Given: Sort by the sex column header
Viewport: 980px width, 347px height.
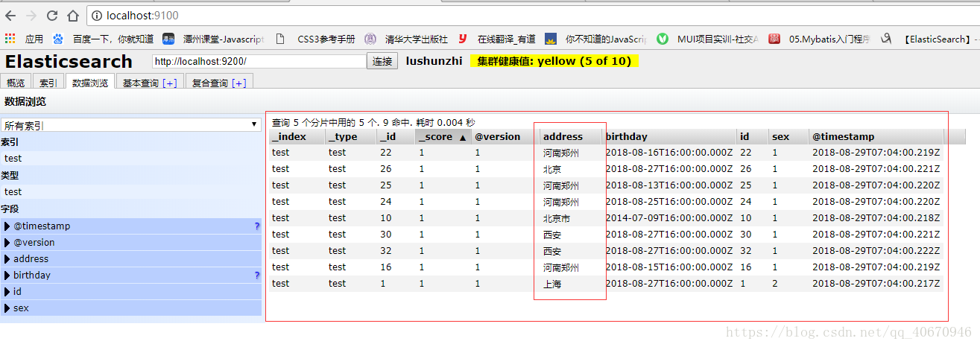Looking at the screenshot, I should [788, 136].
